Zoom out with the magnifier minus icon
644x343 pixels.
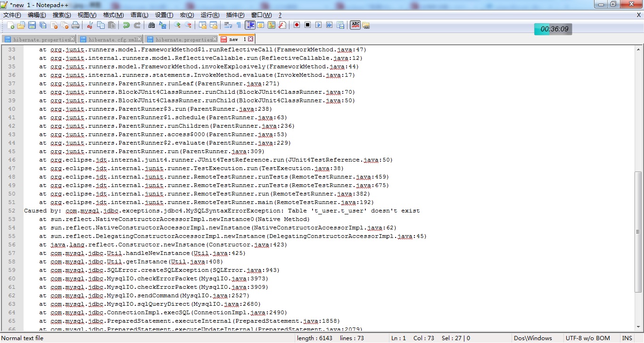[x=188, y=25]
